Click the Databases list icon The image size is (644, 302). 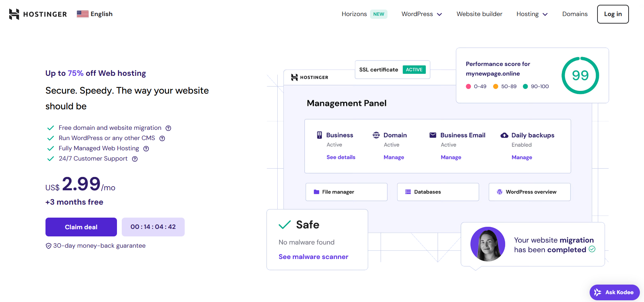(408, 192)
